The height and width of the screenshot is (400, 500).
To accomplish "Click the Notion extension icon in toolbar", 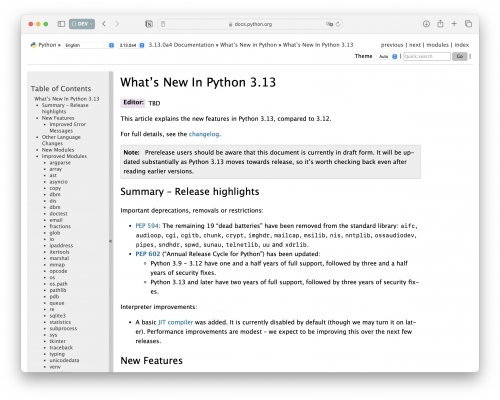I will pyautogui.click(x=149, y=24).
